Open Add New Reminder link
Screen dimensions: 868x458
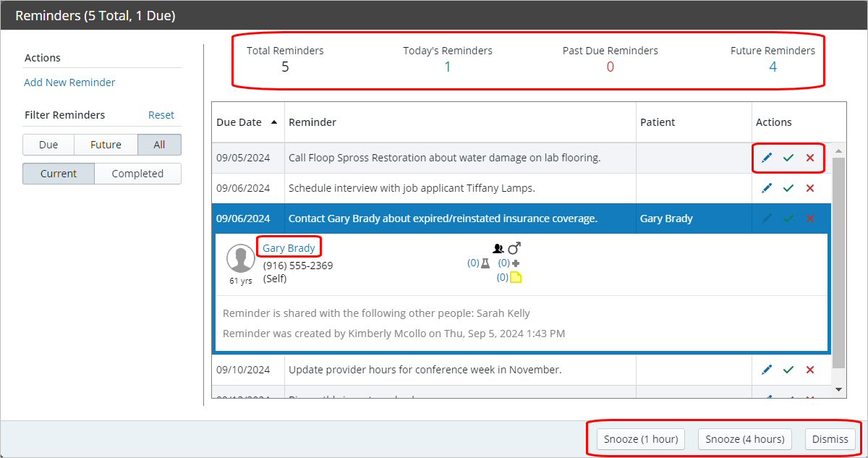pos(69,82)
